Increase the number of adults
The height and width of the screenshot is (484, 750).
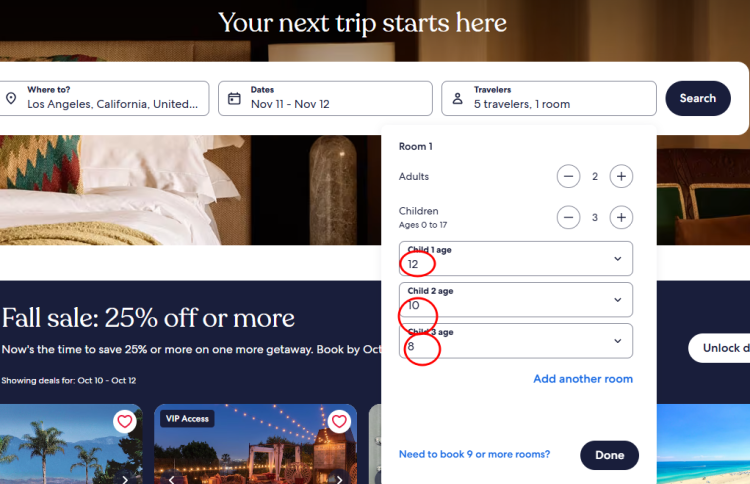coord(621,177)
